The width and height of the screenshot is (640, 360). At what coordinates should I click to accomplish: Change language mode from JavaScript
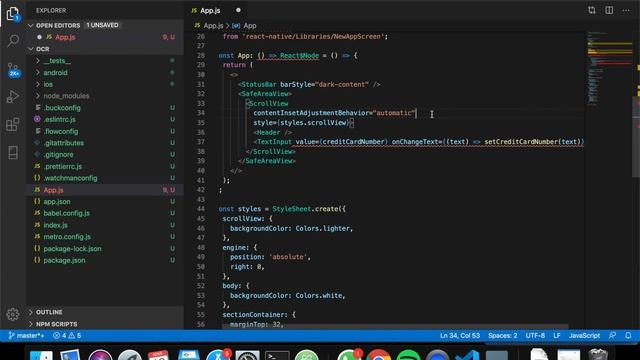tap(584, 336)
